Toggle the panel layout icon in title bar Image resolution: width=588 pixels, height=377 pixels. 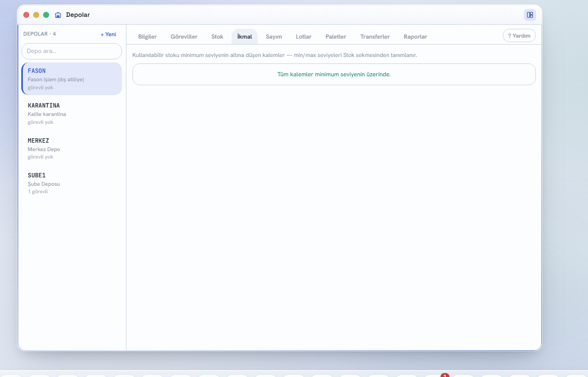(529, 15)
